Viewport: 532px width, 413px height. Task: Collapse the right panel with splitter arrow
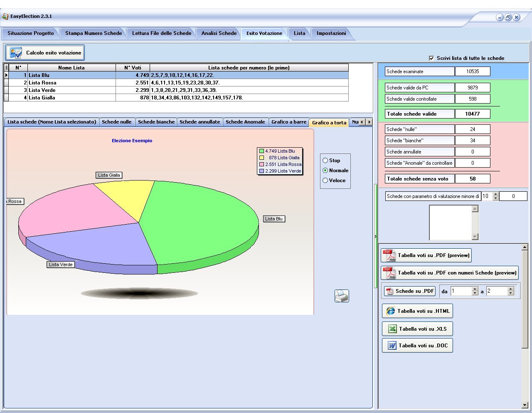(375, 237)
